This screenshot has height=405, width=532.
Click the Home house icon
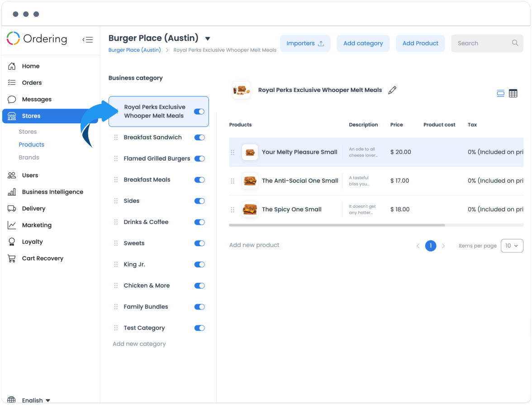(12, 66)
